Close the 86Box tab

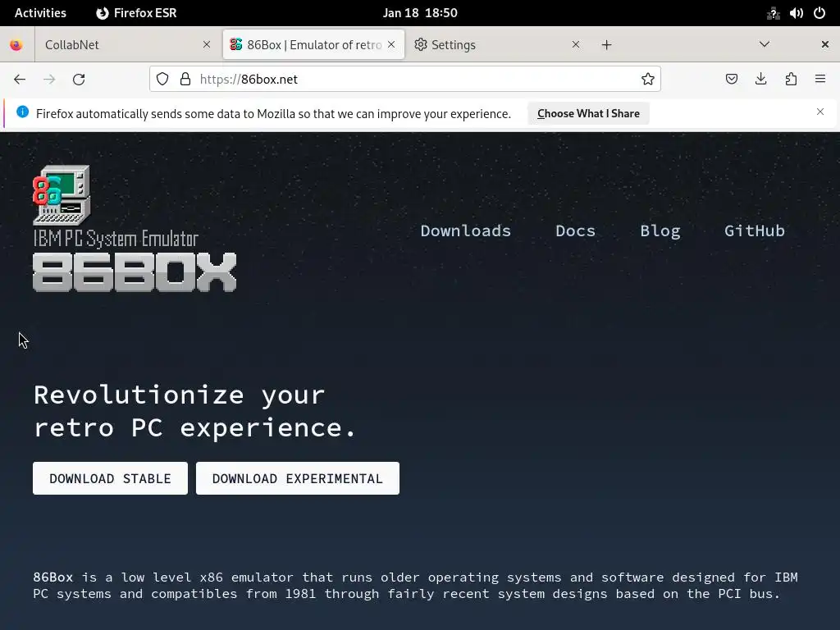[391, 44]
